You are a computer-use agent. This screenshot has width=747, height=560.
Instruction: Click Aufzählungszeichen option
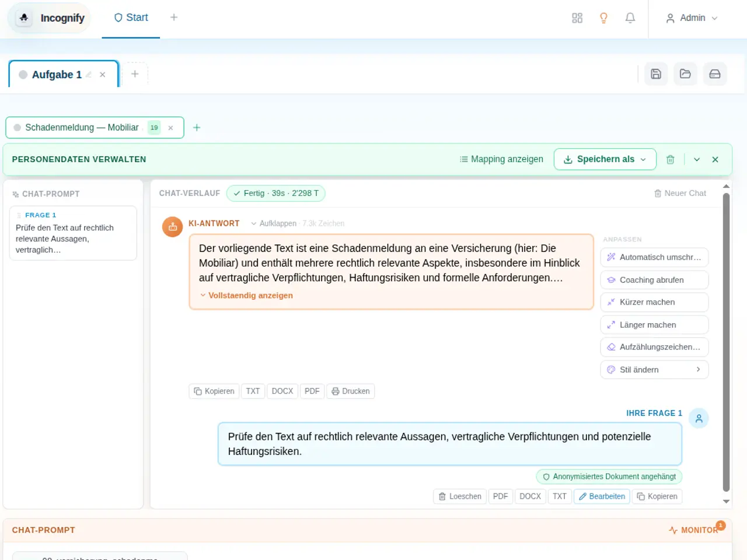(x=654, y=347)
